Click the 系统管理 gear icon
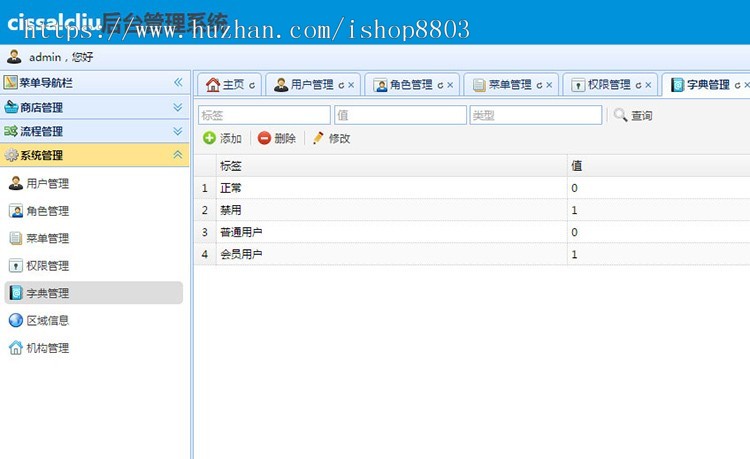The height and width of the screenshot is (459, 750). point(11,155)
